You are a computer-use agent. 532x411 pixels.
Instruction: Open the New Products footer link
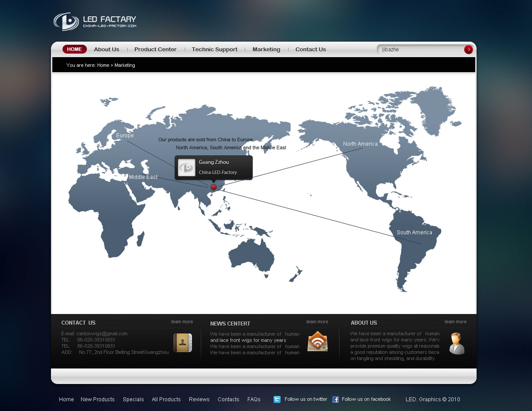tap(98, 399)
